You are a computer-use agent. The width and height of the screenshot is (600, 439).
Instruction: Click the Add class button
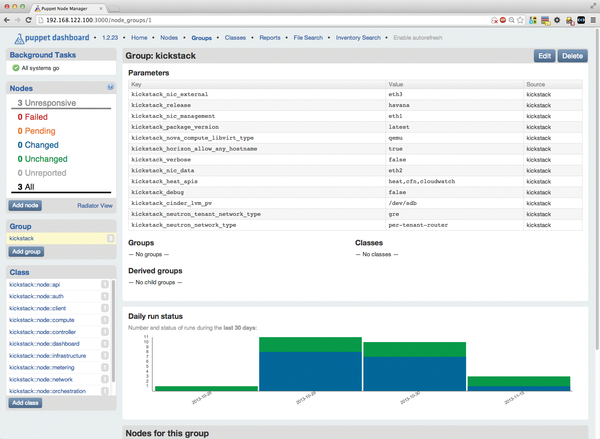pyautogui.click(x=25, y=403)
